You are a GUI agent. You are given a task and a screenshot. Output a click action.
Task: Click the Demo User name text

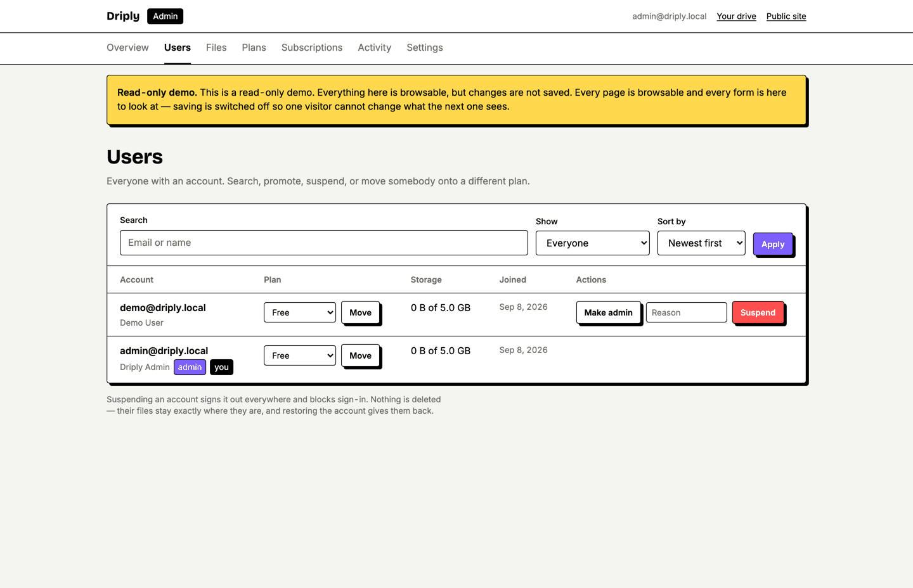click(x=141, y=323)
